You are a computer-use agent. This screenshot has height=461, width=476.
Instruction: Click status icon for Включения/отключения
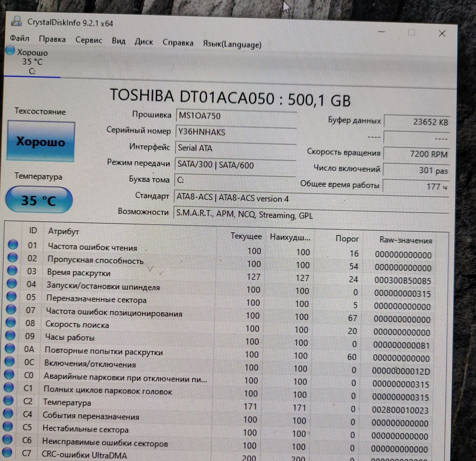coord(10,361)
